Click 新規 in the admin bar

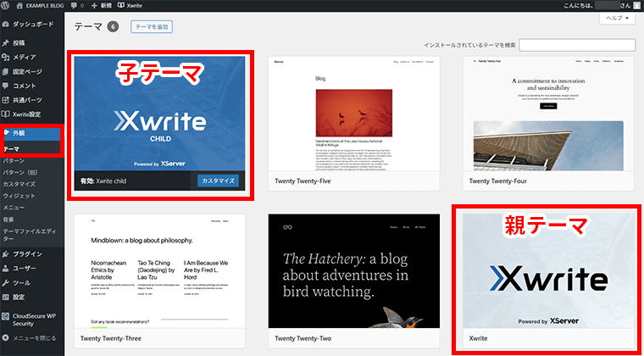106,6
